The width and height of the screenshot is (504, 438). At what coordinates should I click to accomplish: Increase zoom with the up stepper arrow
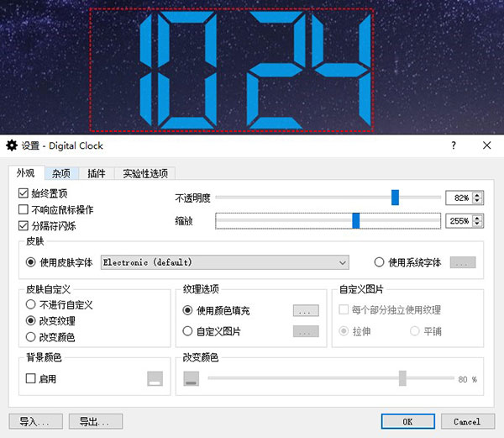point(478,218)
